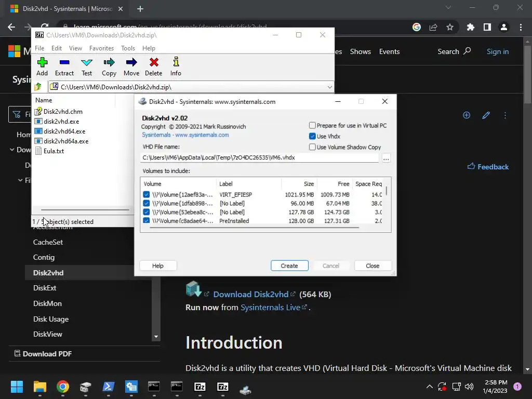The image size is (532, 399).
Task: Uncheck the PreInstalled volume checkbox
Action: coord(146,220)
